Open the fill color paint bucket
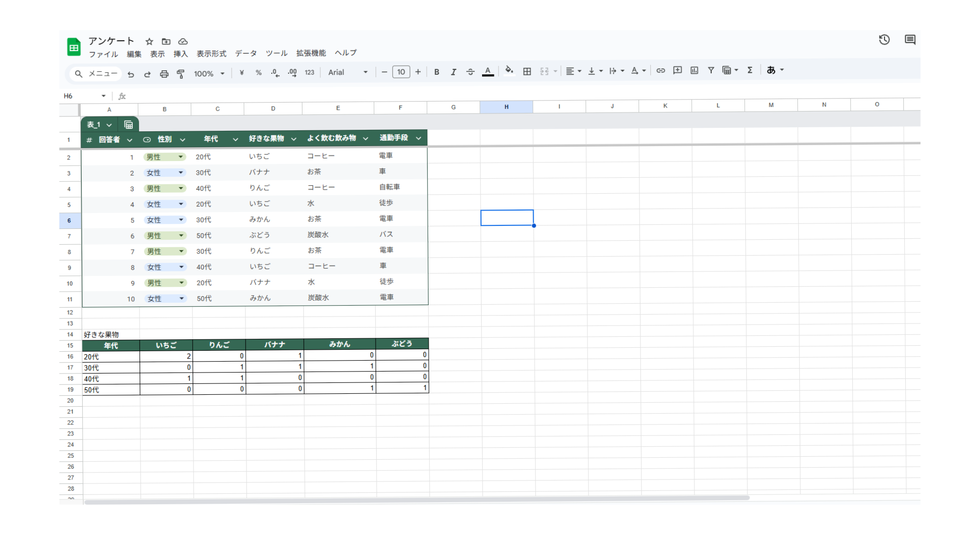This screenshot has width=980, height=535. 509,70
